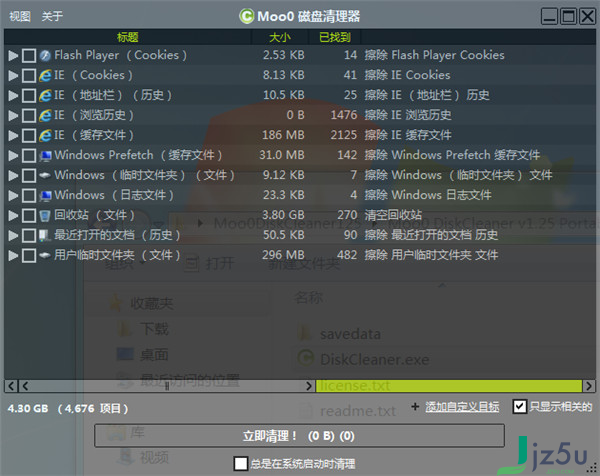Click the 用户临时文件夹 drive icon
This screenshot has width=600, height=476.
pyautogui.click(x=45, y=255)
